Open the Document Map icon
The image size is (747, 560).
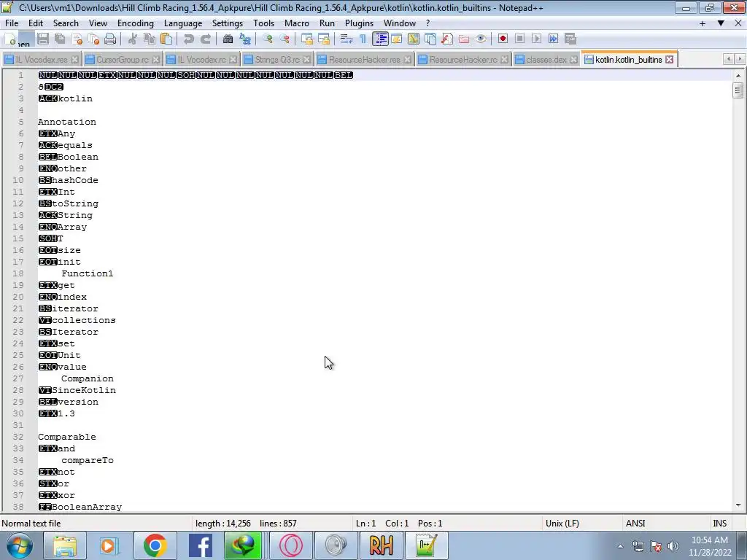click(x=413, y=39)
